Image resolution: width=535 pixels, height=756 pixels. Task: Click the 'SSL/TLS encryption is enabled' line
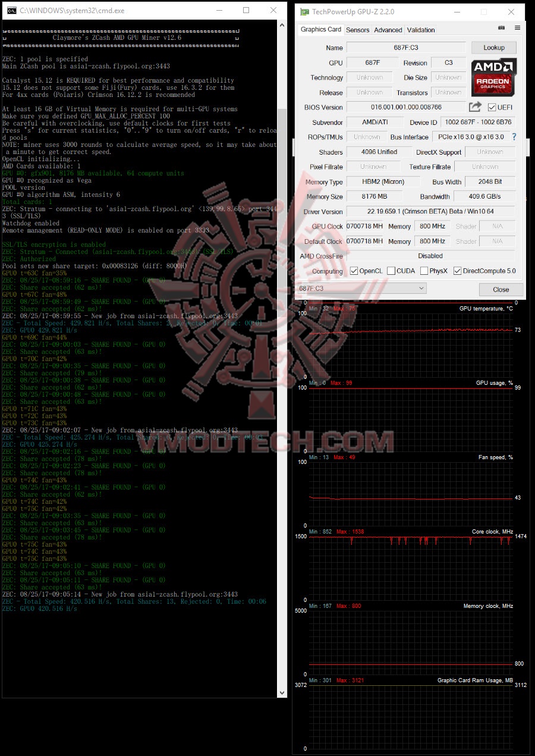(x=54, y=244)
